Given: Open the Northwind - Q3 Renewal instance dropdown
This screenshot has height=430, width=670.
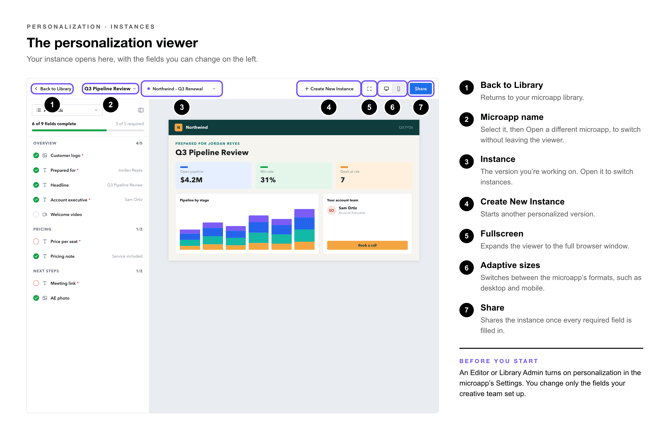Looking at the screenshot, I should point(182,89).
